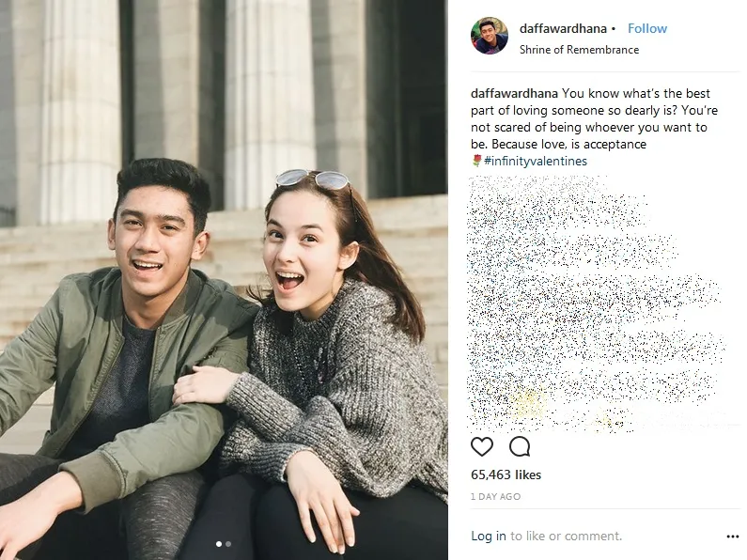Click the Follow button

coord(647,28)
